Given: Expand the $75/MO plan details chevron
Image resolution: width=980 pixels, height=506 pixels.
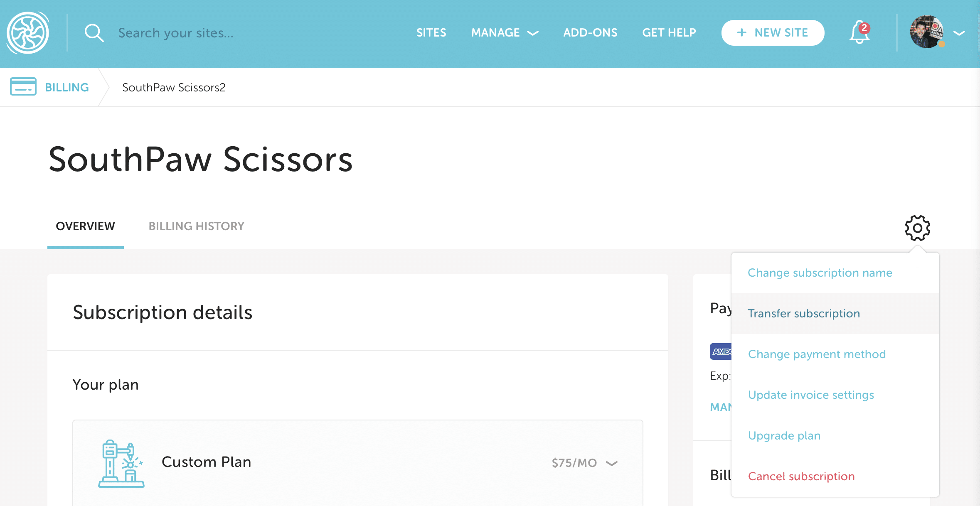Looking at the screenshot, I should click(612, 463).
